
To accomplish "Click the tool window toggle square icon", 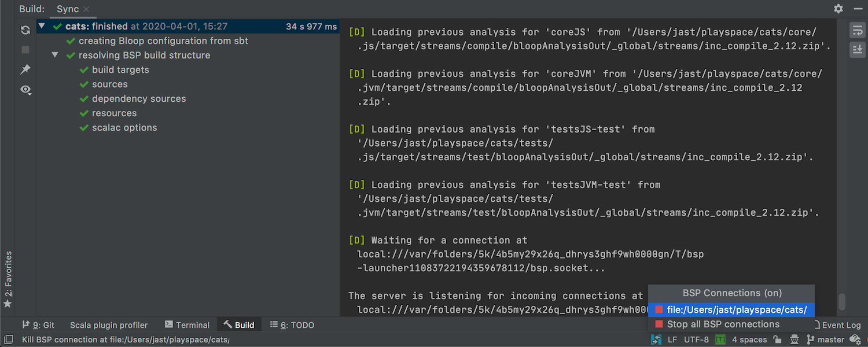I will coord(8,339).
